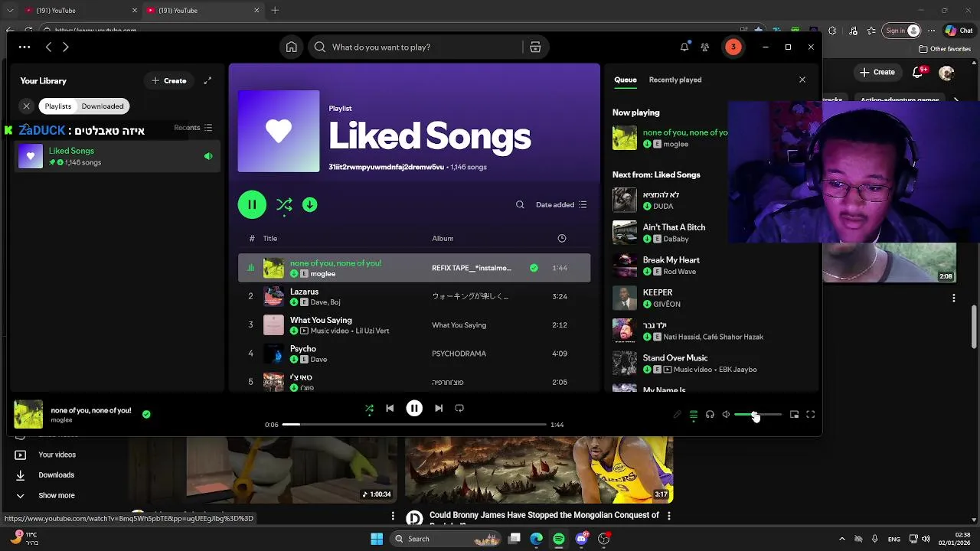
Task: Click moglee artist link in player bar
Action: pyautogui.click(x=61, y=420)
